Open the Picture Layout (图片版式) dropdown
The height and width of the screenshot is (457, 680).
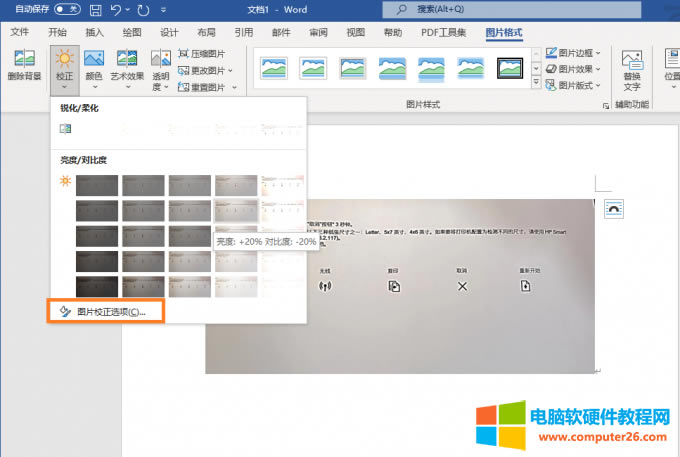pos(573,86)
